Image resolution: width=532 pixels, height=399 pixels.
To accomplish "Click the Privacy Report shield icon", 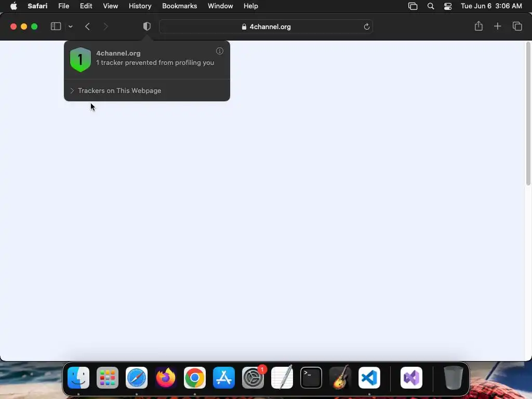I will coord(147,26).
